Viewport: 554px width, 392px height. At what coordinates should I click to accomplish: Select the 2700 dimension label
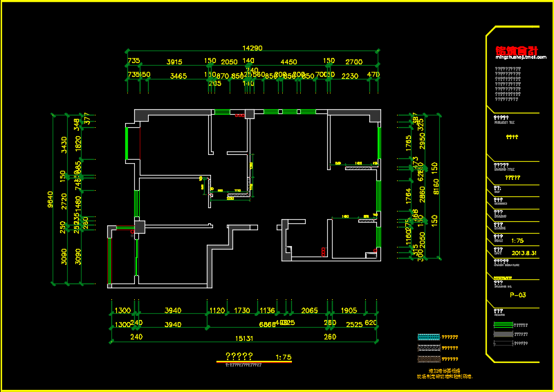[353, 62]
